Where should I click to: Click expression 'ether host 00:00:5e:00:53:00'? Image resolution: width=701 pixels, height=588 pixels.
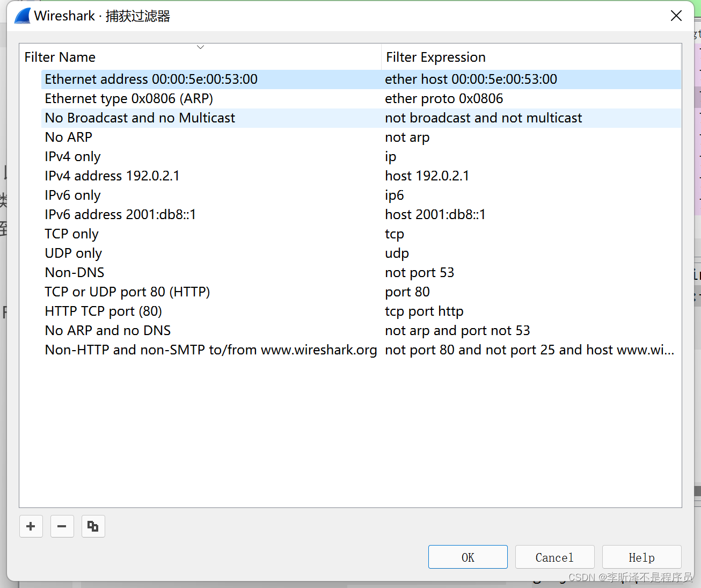pyautogui.click(x=471, y=79)
